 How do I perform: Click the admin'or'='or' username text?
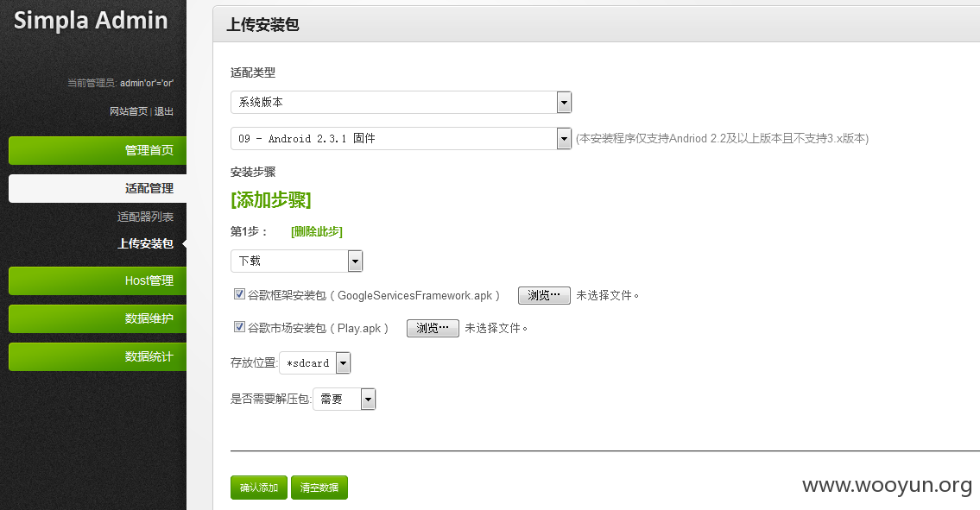click(147, 83)
